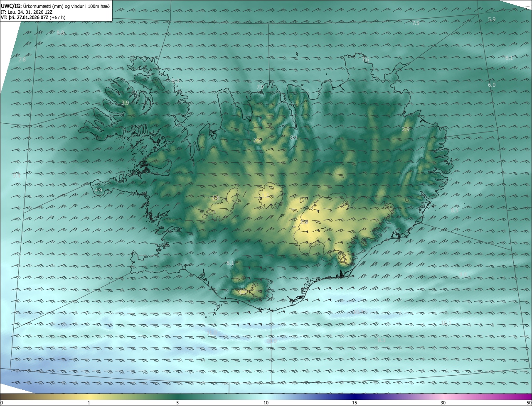Select the 6.0 value label
Screen dimensions: 532x406
click(492, 85)
